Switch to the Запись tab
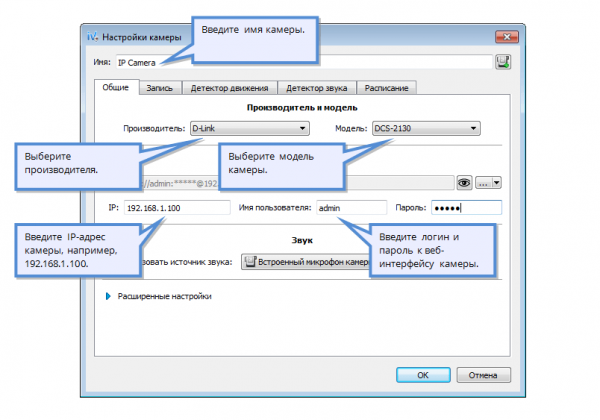 160,88
